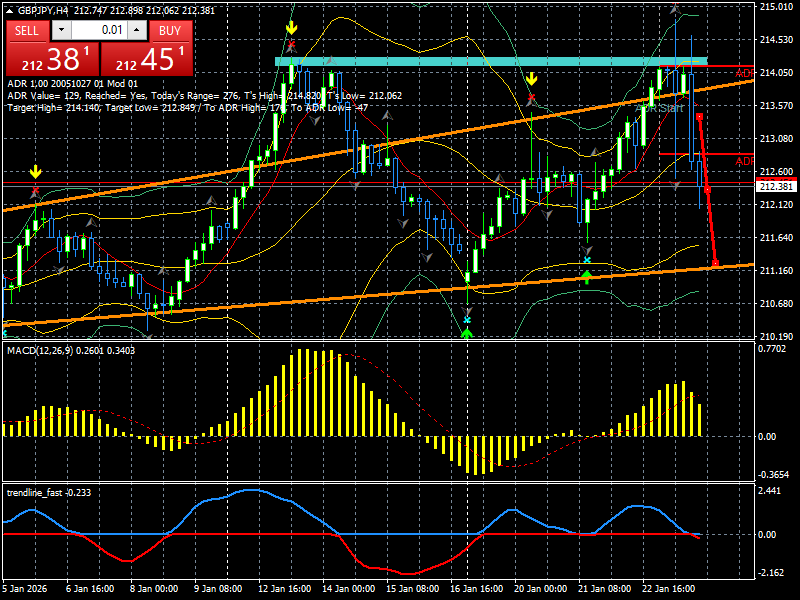The width and height of the screenshot is (800, 600).
Task: Click the red BUY button
Action: [x=170, y=31]
